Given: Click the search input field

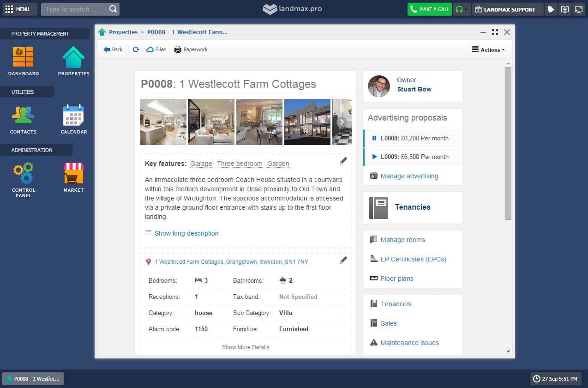Looking at the screenshot, I should pyautogui.click(x=76, y=9).
